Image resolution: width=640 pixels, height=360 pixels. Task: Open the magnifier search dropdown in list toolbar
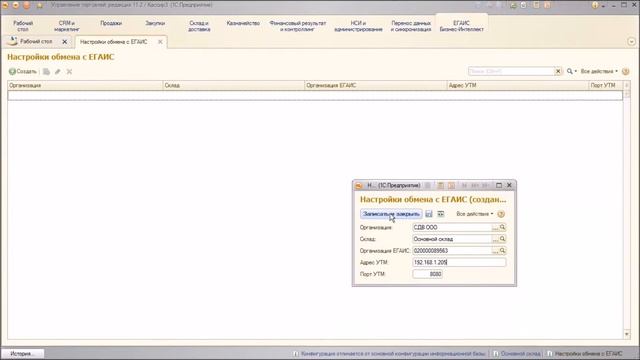coord(571,71)
